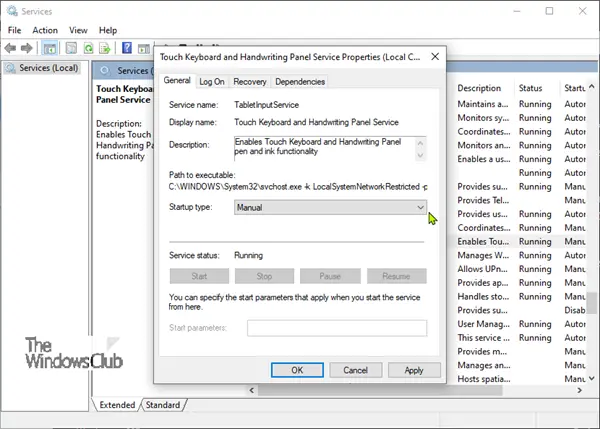Click the Services gear icon in the title bar
The height and width of the screenshot is (429, 600).
(x=12, y=11)
